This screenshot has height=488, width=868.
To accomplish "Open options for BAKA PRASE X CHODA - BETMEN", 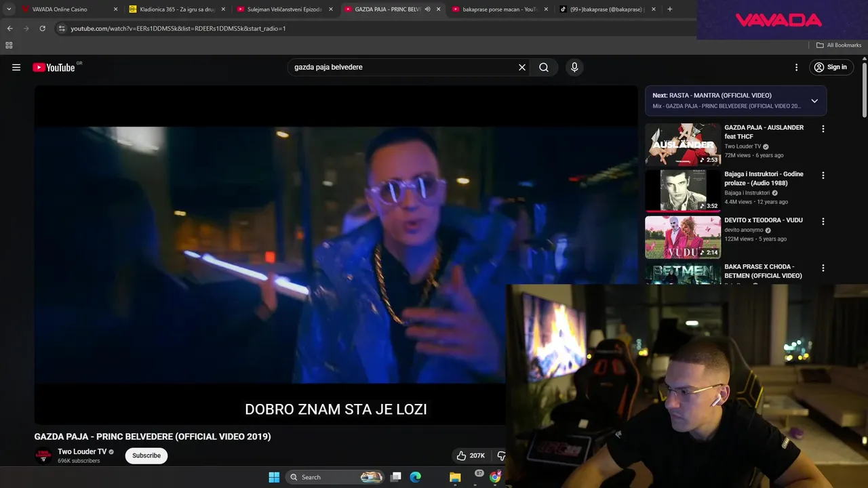I will pos(823,268).
